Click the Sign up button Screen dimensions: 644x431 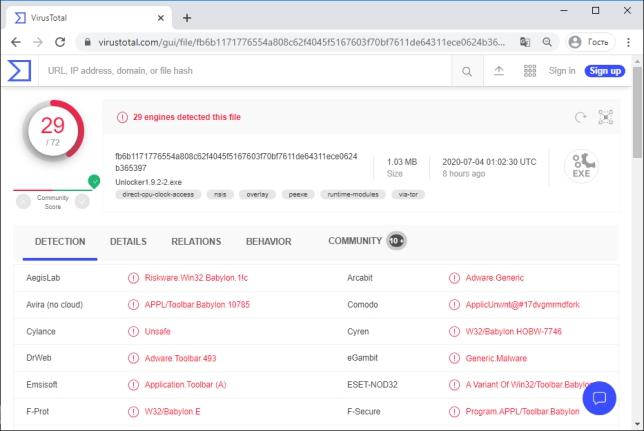click(605, 71)
